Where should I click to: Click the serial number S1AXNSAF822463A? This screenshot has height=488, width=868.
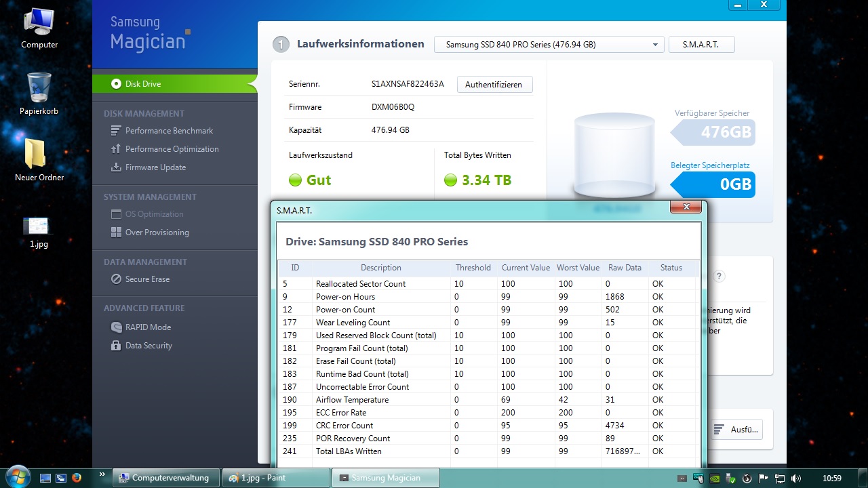(408, 85)
